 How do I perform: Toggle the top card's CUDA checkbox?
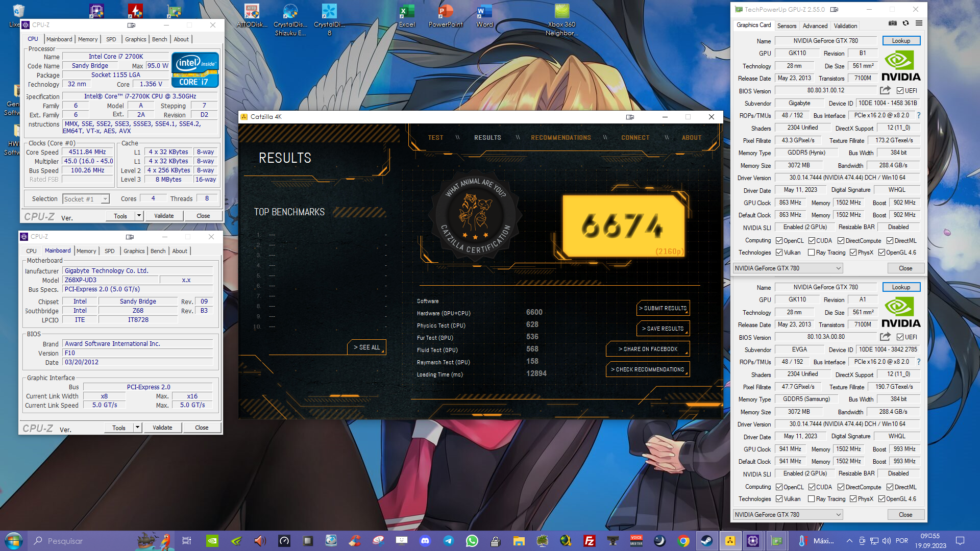812,241
